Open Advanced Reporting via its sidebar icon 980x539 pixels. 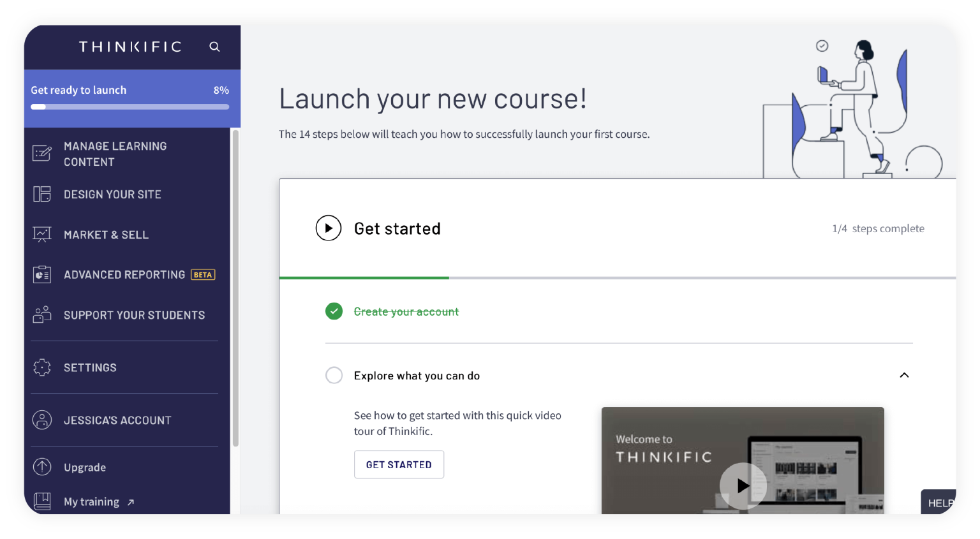(41, 274)
